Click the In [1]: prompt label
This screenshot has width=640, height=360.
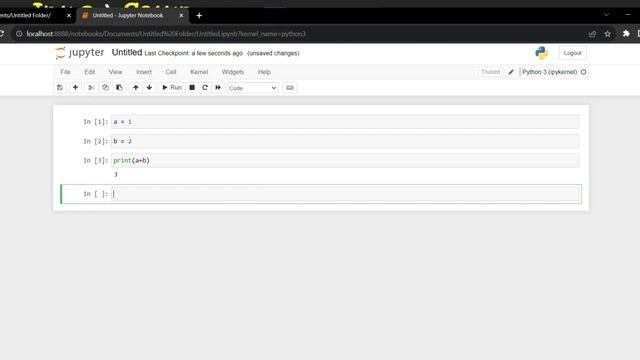tap(96, 122)
